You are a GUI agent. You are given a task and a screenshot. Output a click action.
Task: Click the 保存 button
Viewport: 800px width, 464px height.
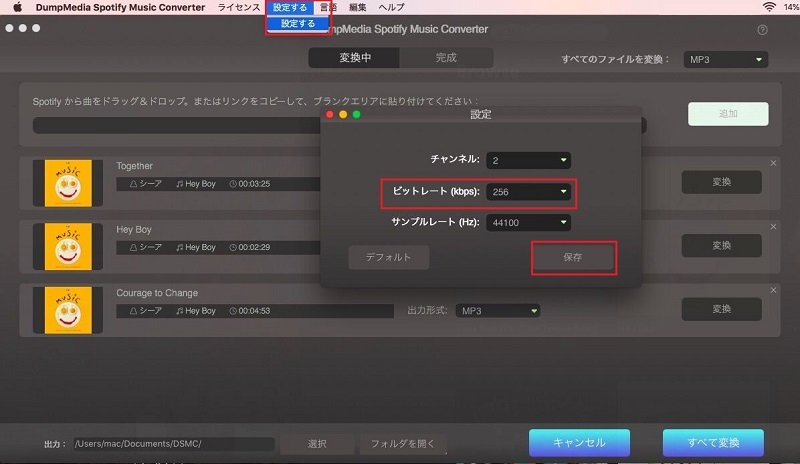pos(572,257)
